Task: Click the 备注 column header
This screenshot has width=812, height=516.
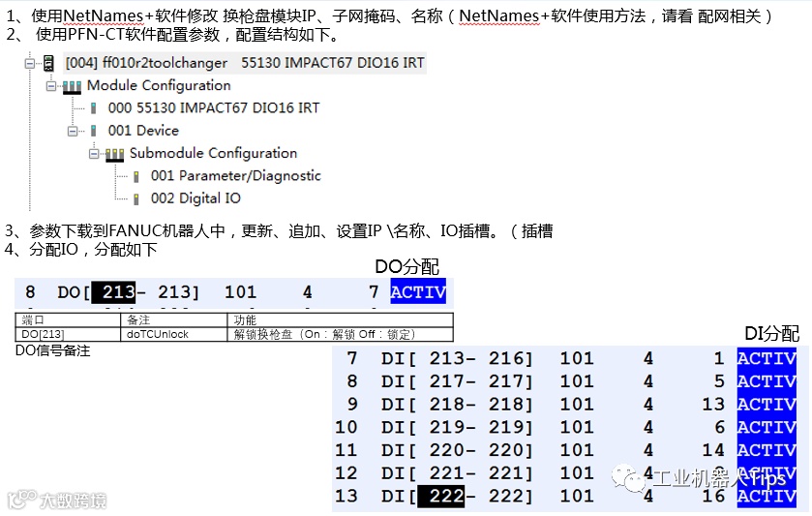Action: [174, 320]
